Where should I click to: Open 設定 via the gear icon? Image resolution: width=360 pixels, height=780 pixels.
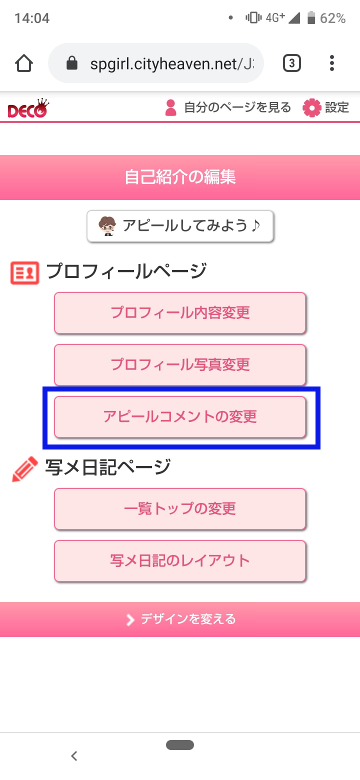click(312, 107)
